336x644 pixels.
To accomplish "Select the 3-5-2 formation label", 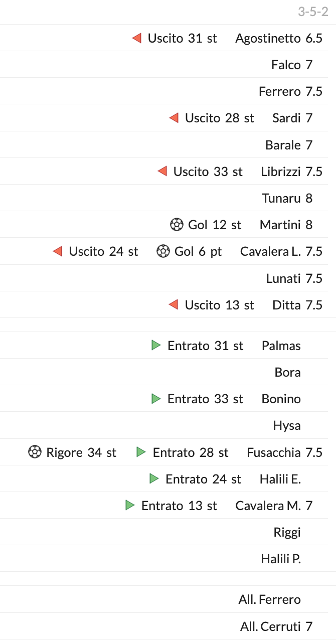I will tap(313, 12).
